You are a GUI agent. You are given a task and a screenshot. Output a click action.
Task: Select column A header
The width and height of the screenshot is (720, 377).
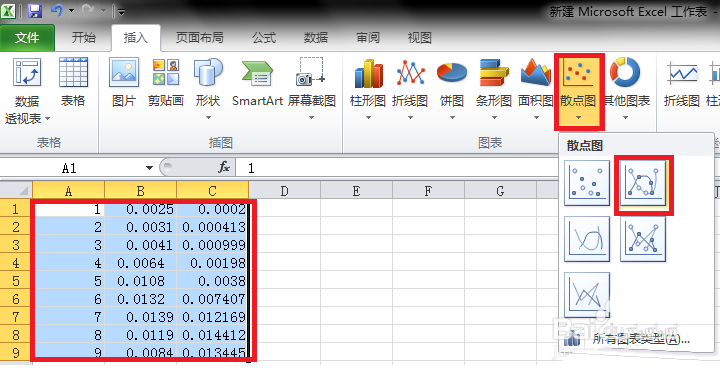[x=68, y=190]
